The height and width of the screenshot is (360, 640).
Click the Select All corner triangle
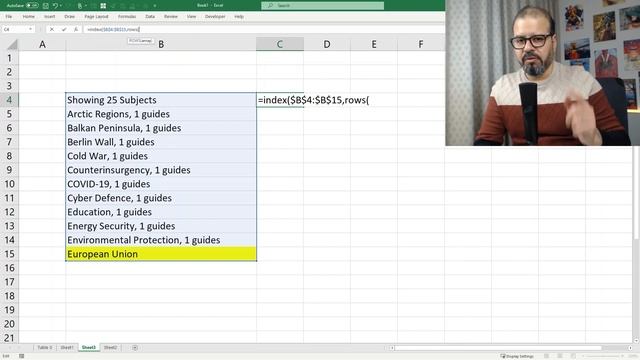pyautogui.click(x=12, y=44)
